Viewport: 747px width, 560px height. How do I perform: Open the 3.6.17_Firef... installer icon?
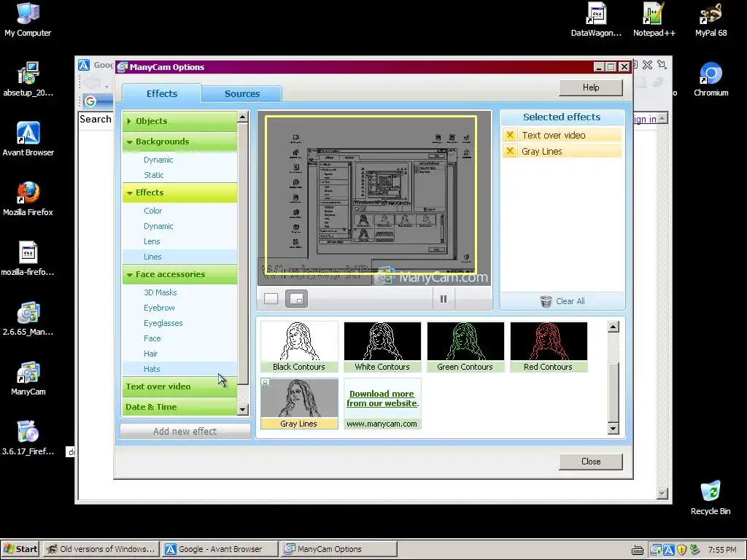28,438
